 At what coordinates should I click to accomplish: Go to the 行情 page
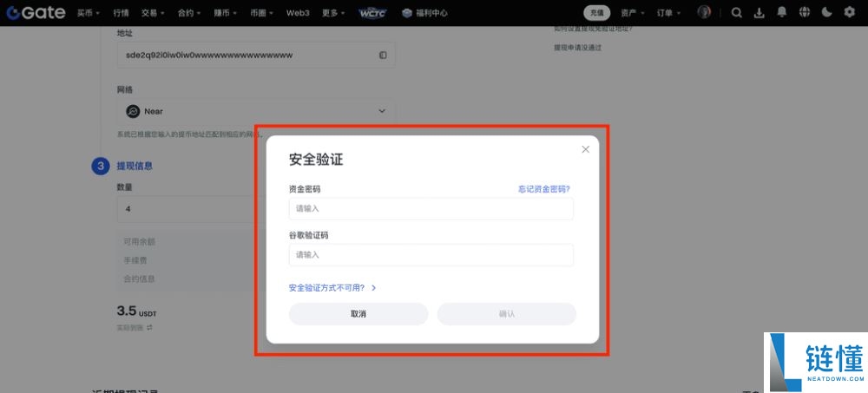click(121, 13)
